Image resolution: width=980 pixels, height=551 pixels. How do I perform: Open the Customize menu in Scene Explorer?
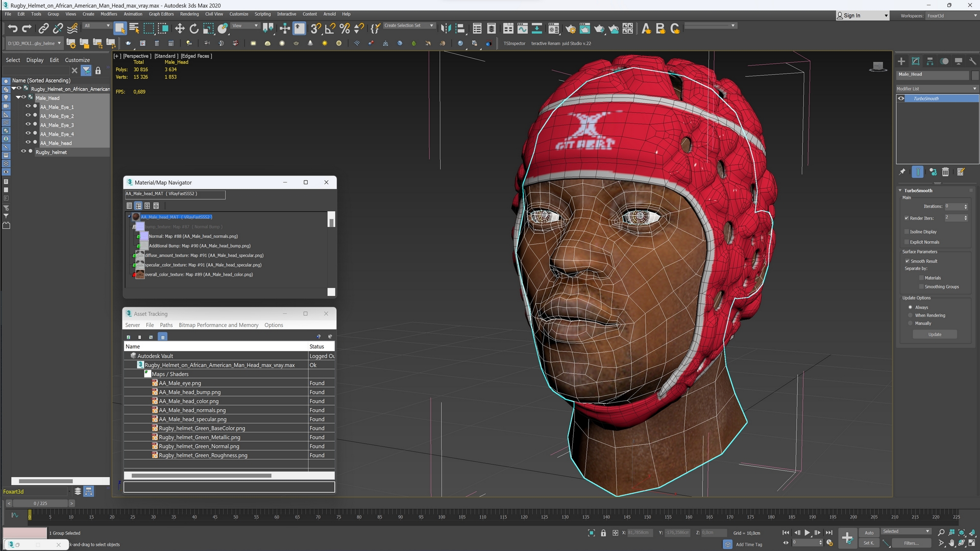click(x=77, y=60)
